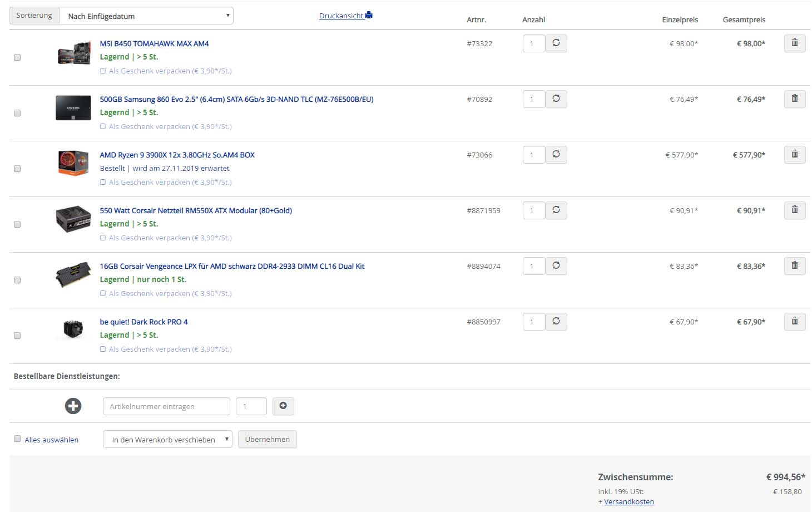The width and height of the screenshot is (812, 512).
Task: Open the Nach Einfügedatum sorting dropdown
Action: [x=146, y=16]
